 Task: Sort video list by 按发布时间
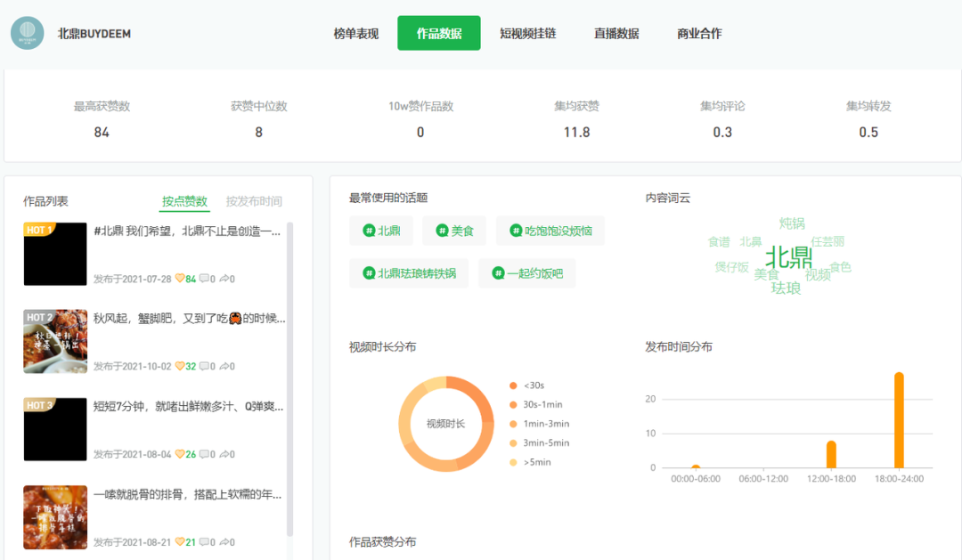click(254, 201)
